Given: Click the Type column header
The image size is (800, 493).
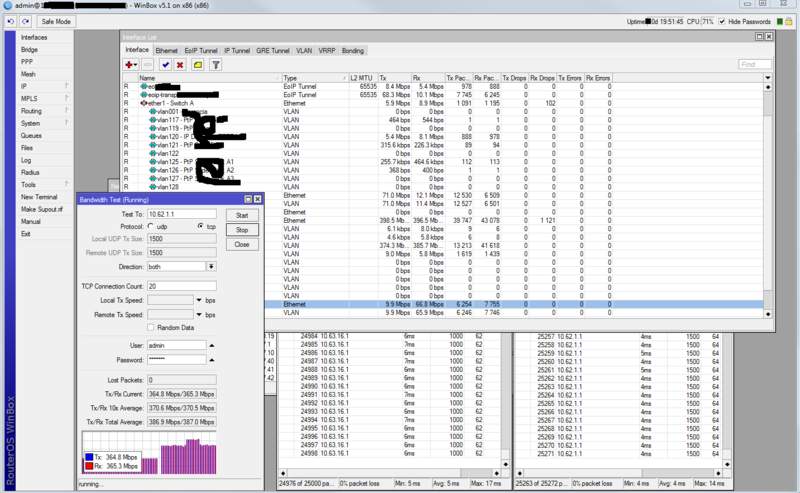Looking at the screenshot, I should (x=315, y=78).
